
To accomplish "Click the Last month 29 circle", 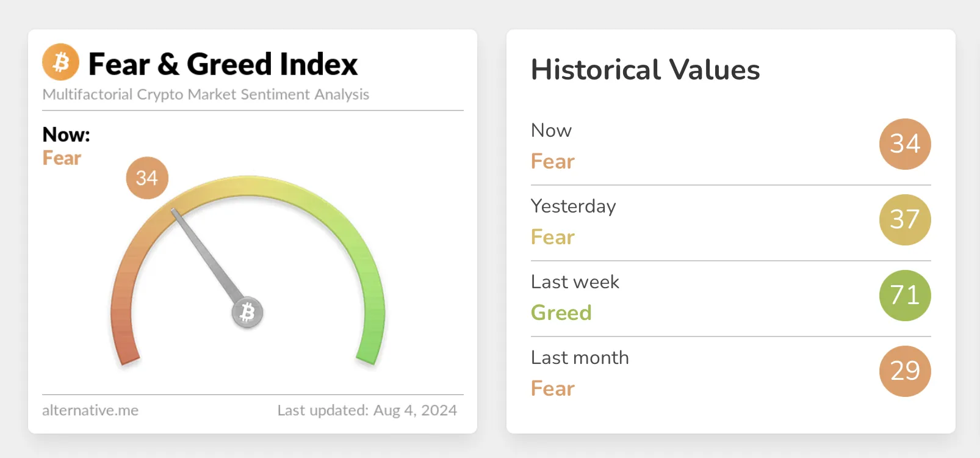I will (x=904, y=371).
